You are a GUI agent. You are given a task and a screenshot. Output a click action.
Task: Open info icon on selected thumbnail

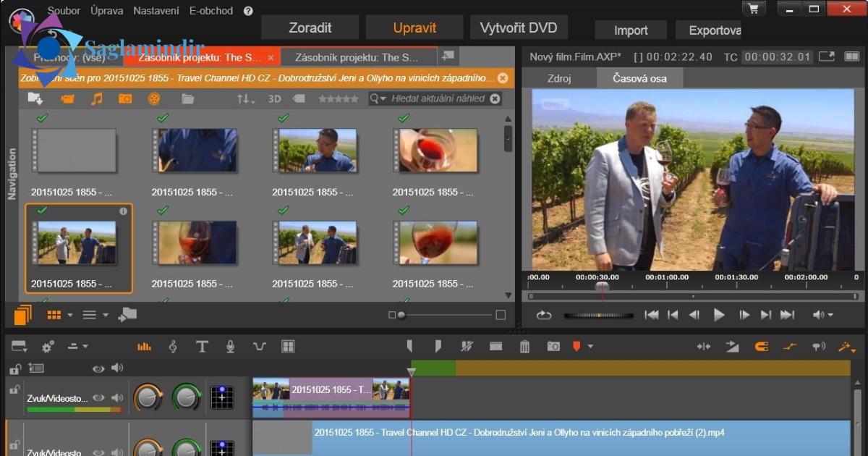click(x=123, y=211)
